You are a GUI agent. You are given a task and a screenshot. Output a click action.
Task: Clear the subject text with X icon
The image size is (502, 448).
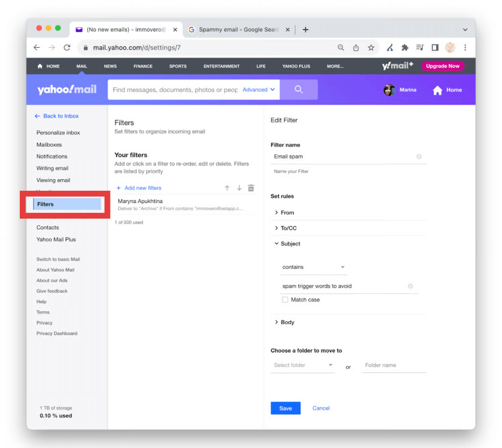pos(410,286)
